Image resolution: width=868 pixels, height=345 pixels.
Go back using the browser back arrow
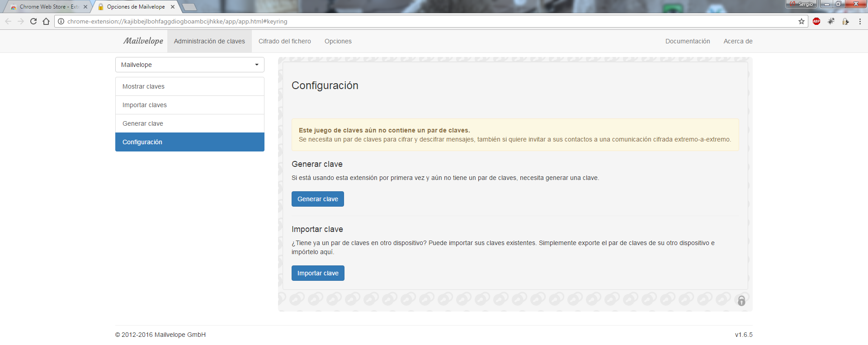click(x=8, y=21)
